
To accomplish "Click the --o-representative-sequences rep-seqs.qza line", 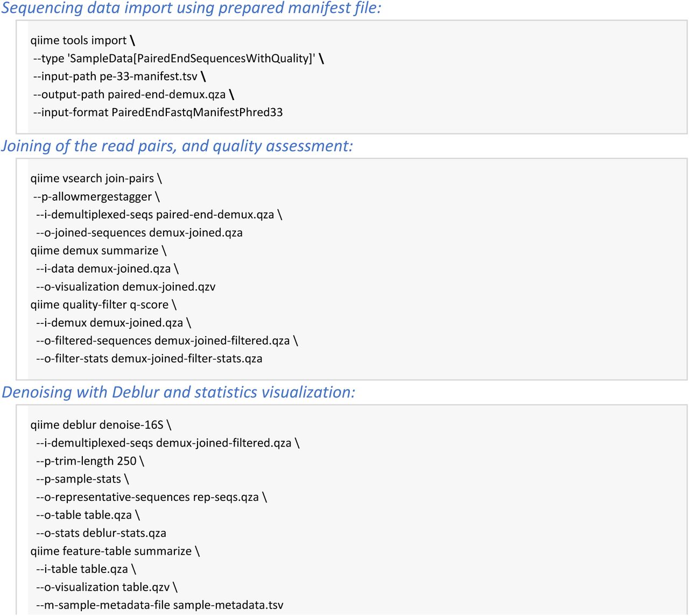I will coord(151,497).
